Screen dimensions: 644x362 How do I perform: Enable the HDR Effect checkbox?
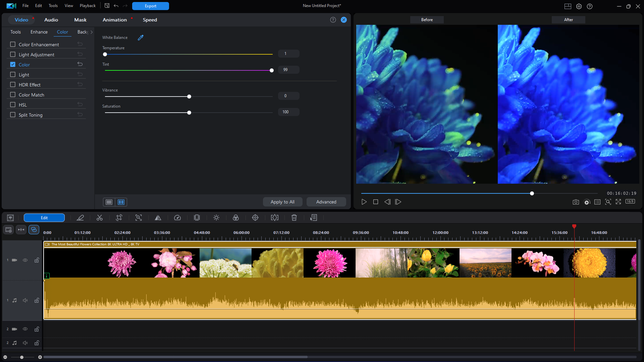[x=13, y=84]
